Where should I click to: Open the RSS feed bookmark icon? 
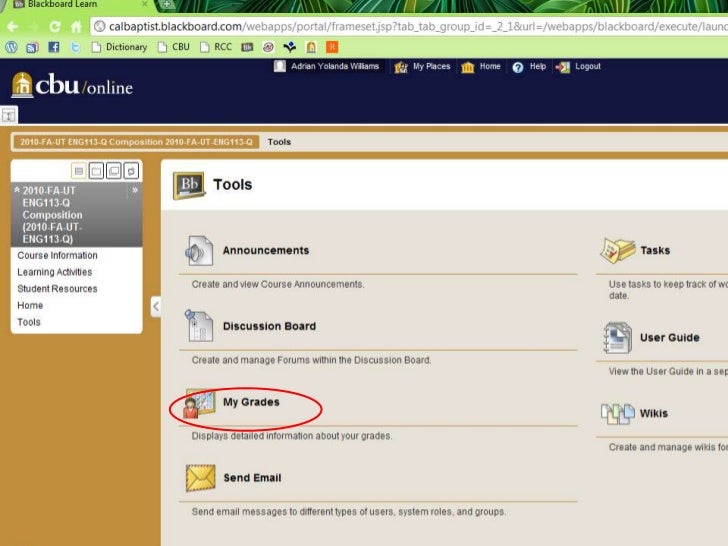[32, 47]
